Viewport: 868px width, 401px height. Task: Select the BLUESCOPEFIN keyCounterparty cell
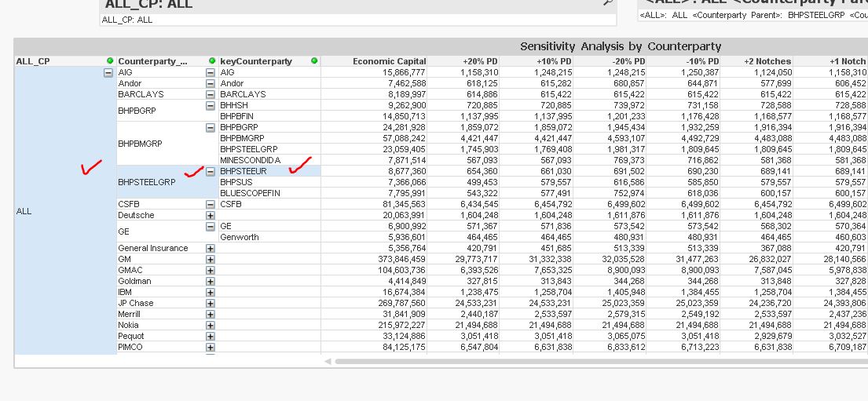coord(269,193)
